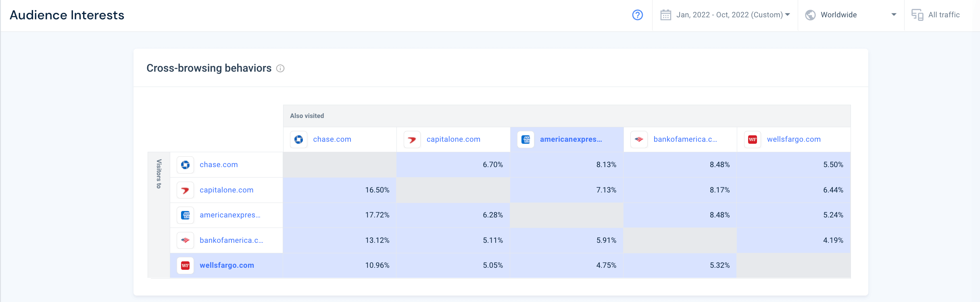Click the Wells Fargo logo in column header
This screenshot has width=980, height=302.
753,139
